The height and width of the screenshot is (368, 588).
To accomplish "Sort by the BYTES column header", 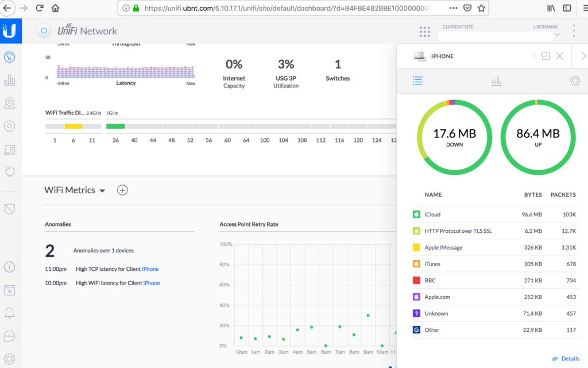I will [x=533, y=194].
